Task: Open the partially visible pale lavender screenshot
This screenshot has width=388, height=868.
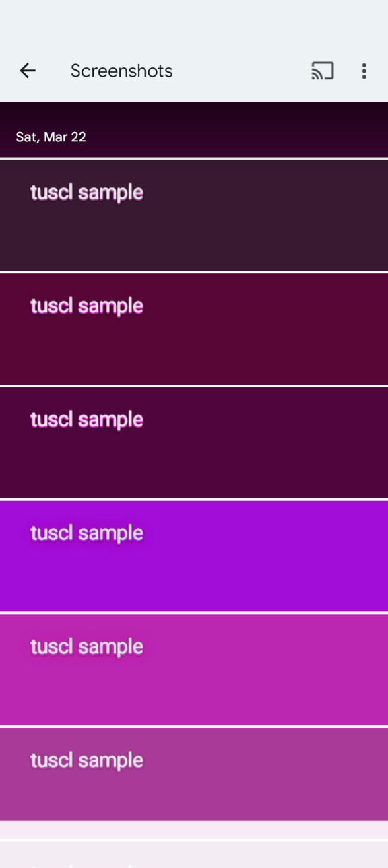Action: tap(194, 855)
